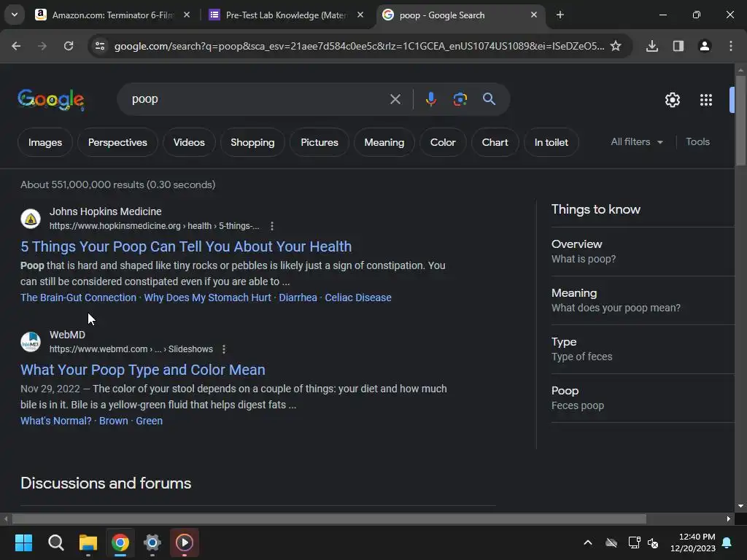Expand the All filters dropdown
Screen dimensions: 747x560
pos(637,142)
